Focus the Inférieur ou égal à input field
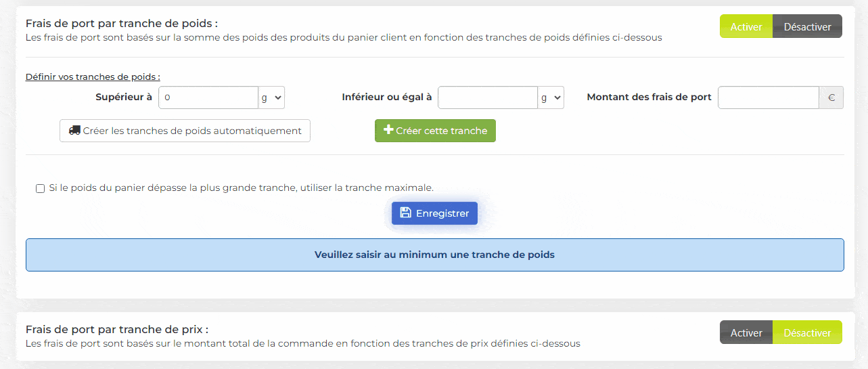 pos(488,97)
